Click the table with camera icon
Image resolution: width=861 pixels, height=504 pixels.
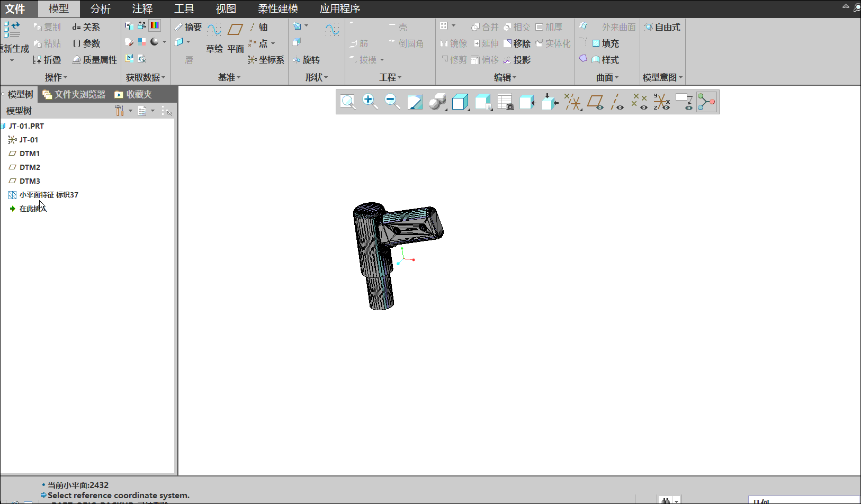click(x=506, y=102)
